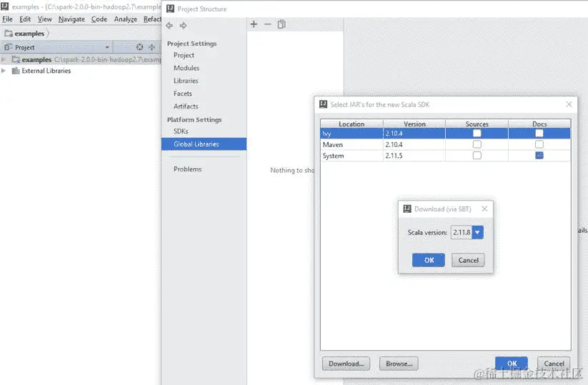Viewport: 588px width, 385px height.
Task: Select SDKs under Platform Settings
Action: point(181,131)
